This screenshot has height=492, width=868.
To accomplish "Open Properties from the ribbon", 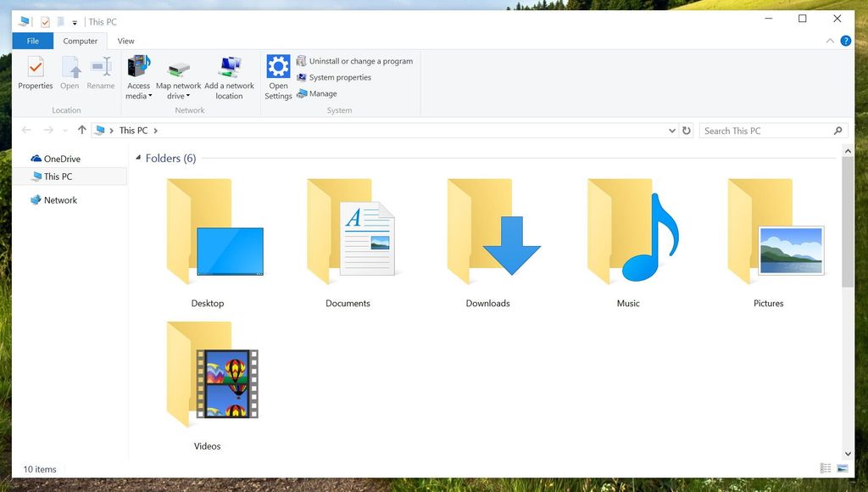I will point(36,76).
